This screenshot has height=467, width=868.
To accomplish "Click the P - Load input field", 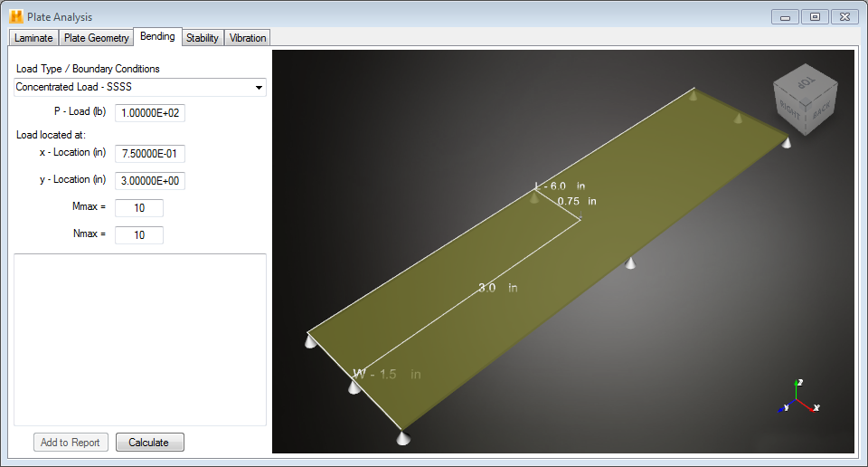I will coord(150,113).
